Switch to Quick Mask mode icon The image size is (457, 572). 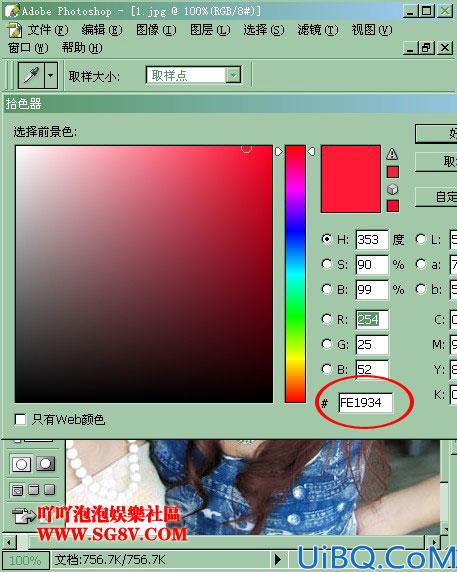46,464
